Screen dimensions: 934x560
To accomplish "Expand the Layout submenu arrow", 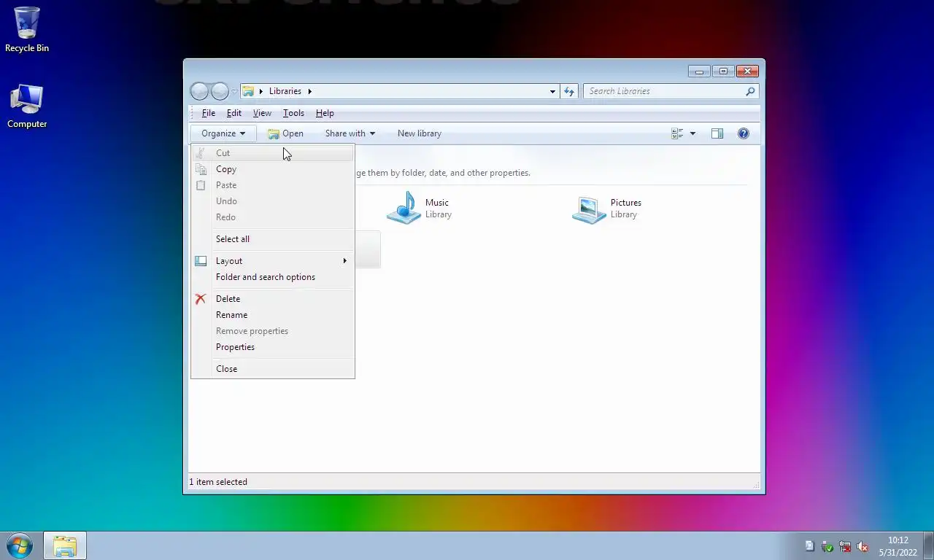I will tap(345, 261).
